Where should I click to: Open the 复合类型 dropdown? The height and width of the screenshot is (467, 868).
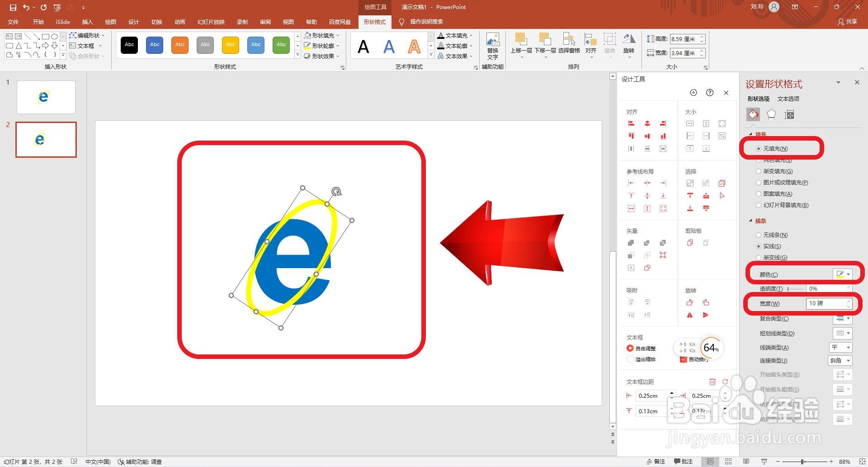tap(843, 318)
